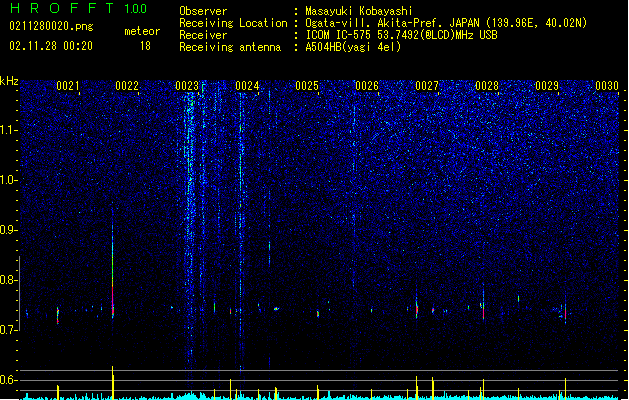Click the meteor count 18
Image resolution: width=629 pixels, height=400 pixels.
pyautogui.click(x=145, y=46)
